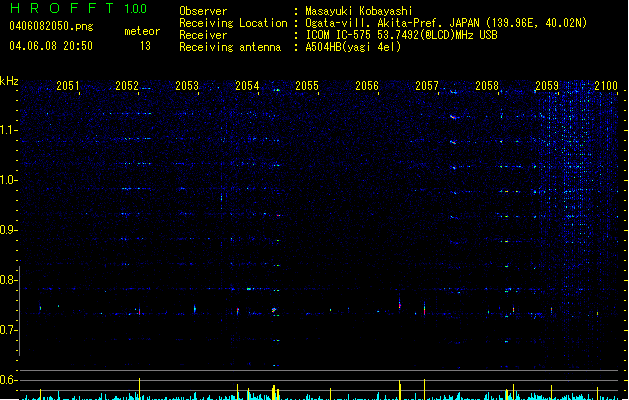Click the Receiving Location value Ogata-vill. Akita-Pref.

[375, 23]
